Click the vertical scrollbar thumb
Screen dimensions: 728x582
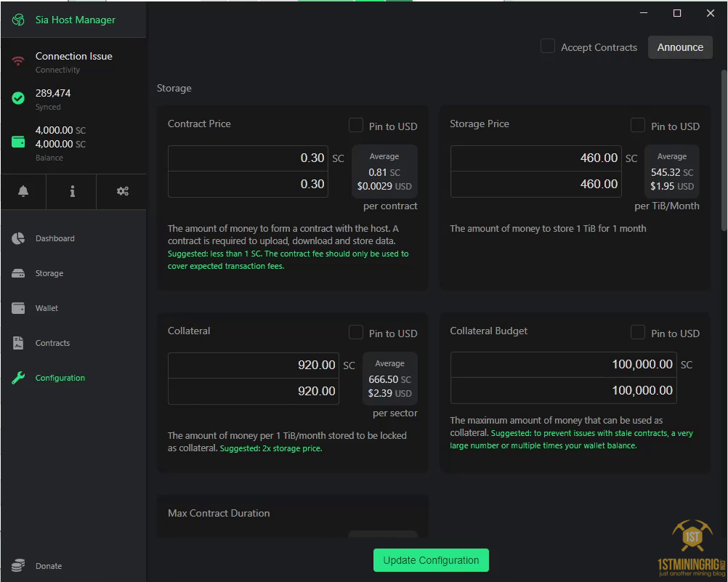point(724,150)
